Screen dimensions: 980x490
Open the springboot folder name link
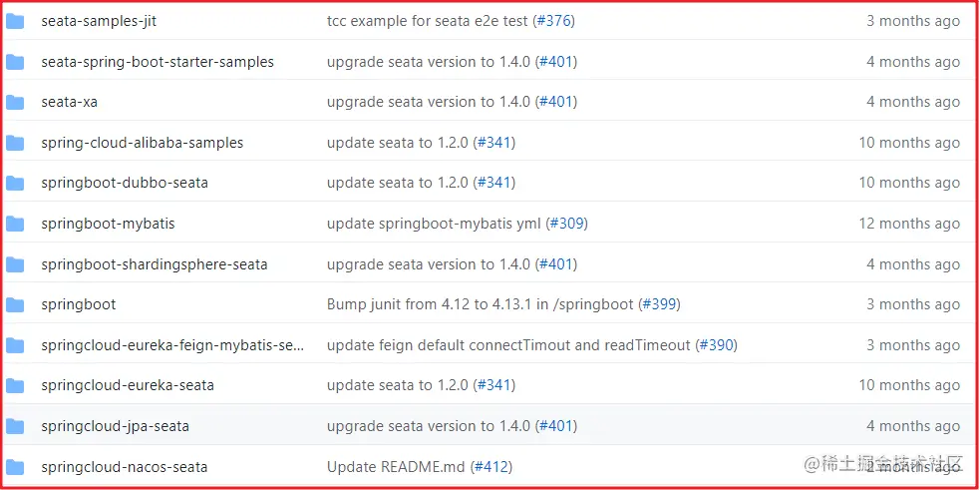pos(79,304)
